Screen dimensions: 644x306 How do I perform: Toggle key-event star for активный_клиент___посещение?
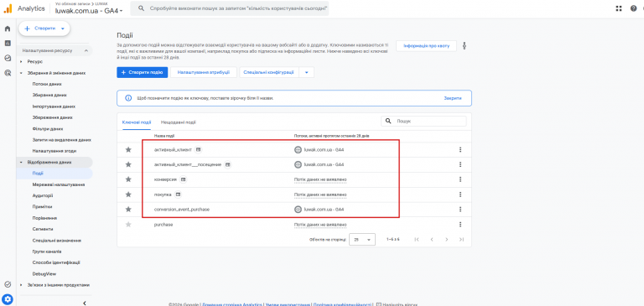128,164
